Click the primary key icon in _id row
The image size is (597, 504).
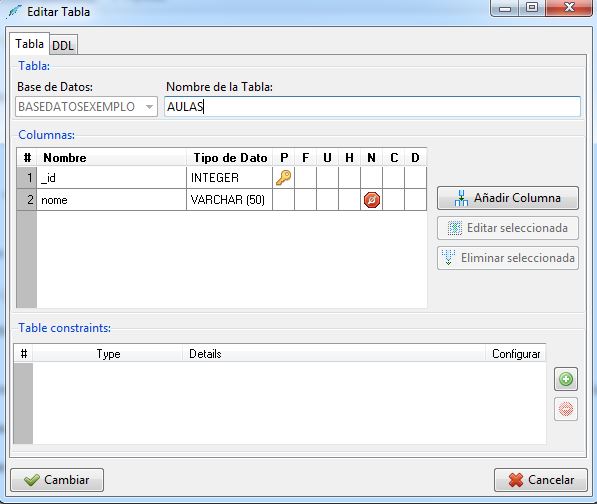click(x=284, y=177)
